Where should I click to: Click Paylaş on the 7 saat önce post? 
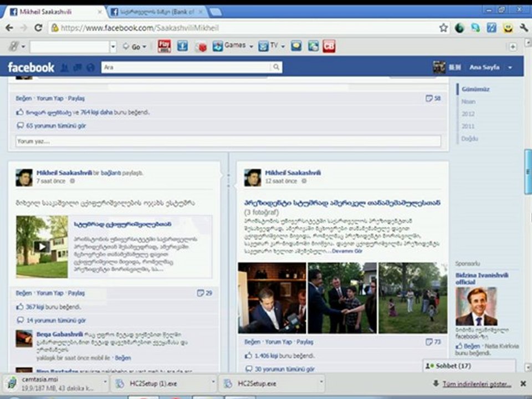[76, 293]
